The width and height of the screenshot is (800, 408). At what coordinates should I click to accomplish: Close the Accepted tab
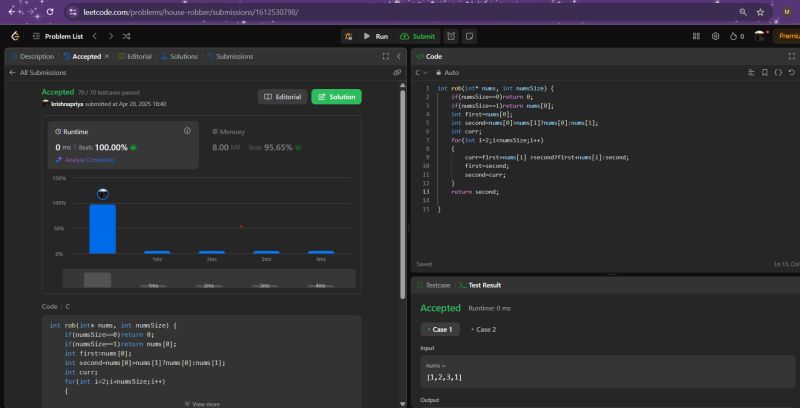107,57
